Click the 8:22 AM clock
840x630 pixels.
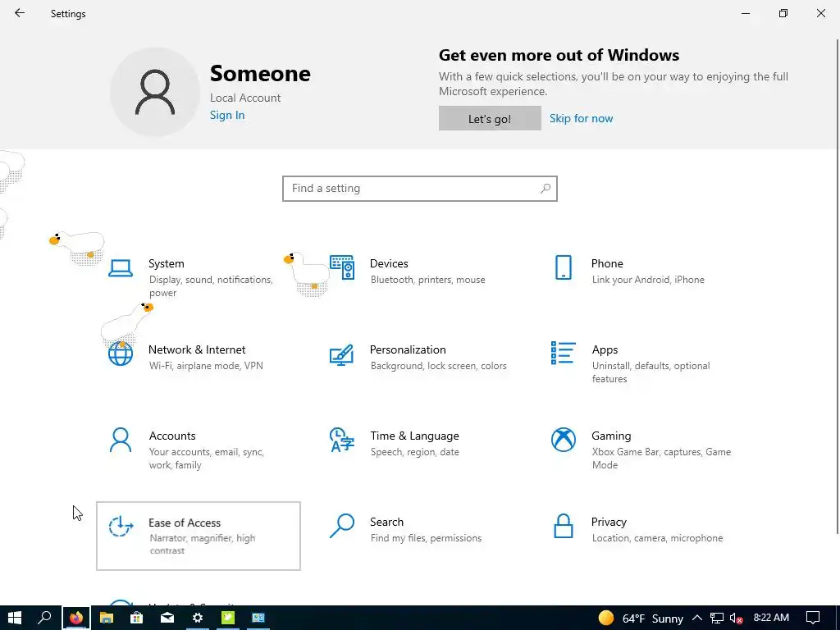[x=771, y=618]
